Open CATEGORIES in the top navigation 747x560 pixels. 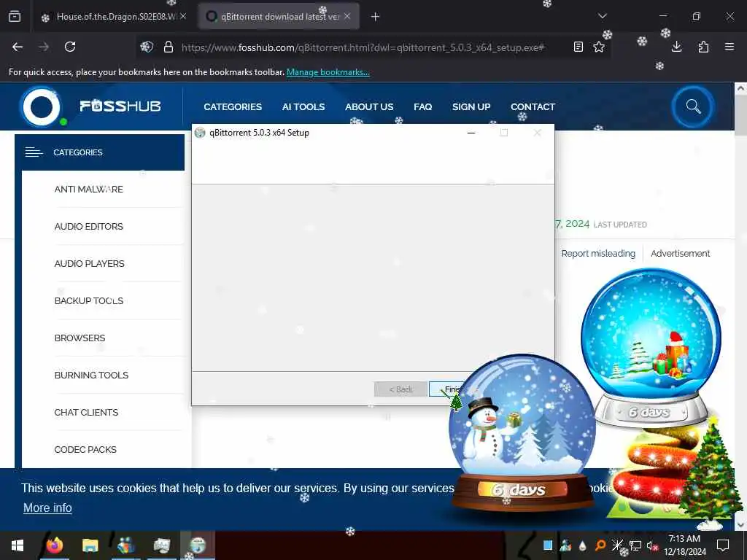233,106
